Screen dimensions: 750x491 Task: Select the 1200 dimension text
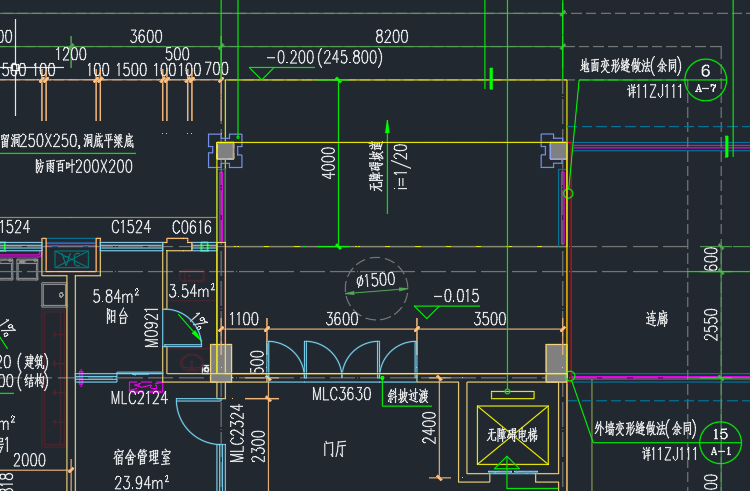71,54
